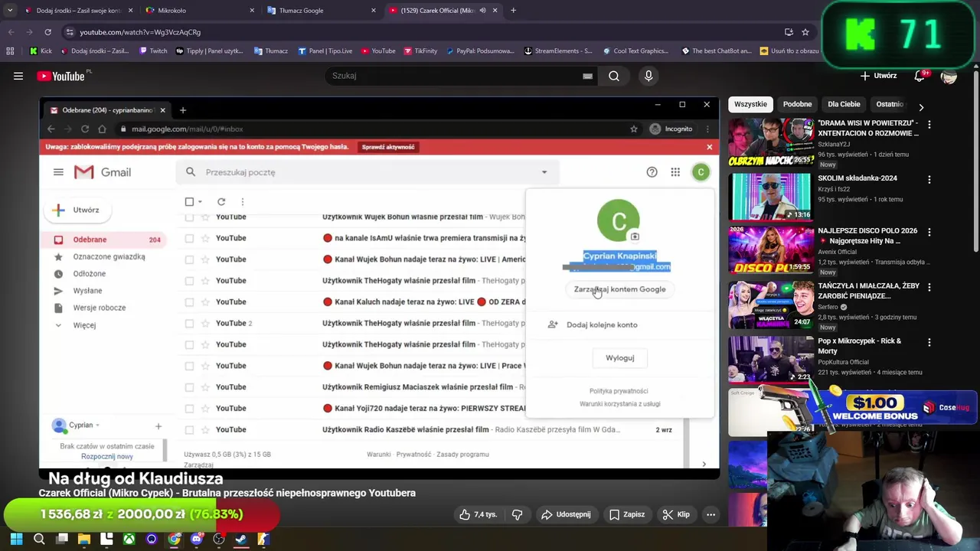Click the Klip clip button
The image size is (980, 551).
click(676, 514)
